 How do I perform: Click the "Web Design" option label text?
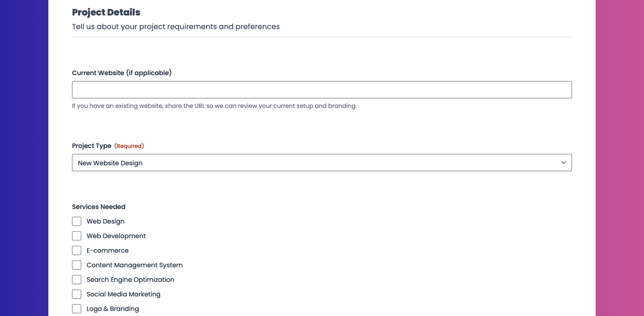105,221
